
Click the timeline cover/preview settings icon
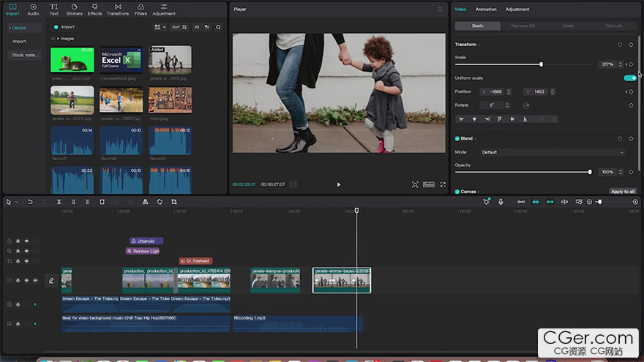(x=579, y=202)
